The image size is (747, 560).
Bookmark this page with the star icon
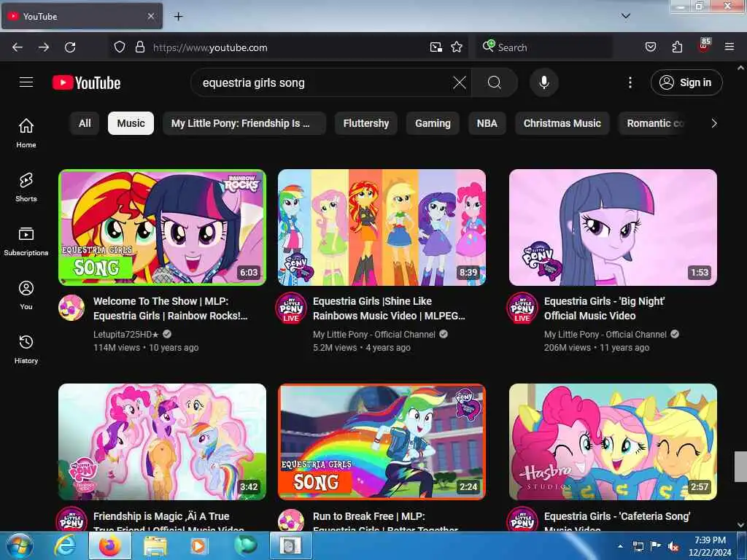click(457, 47)
